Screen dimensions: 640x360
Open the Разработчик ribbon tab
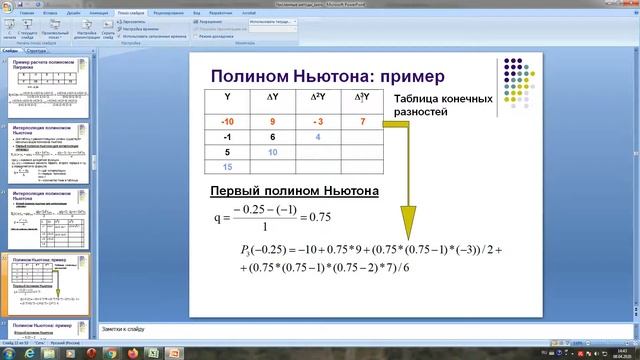[220, 13]
